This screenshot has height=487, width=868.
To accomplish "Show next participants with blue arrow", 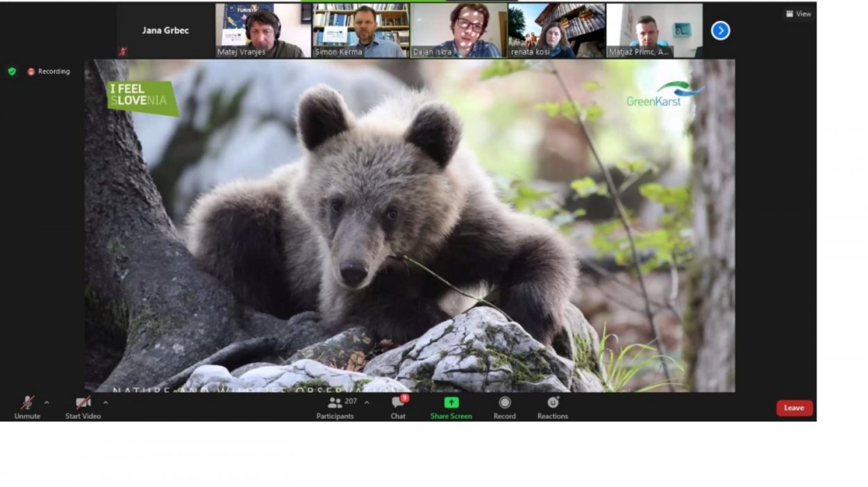I will pyautogui.click(x=721, y=31).
